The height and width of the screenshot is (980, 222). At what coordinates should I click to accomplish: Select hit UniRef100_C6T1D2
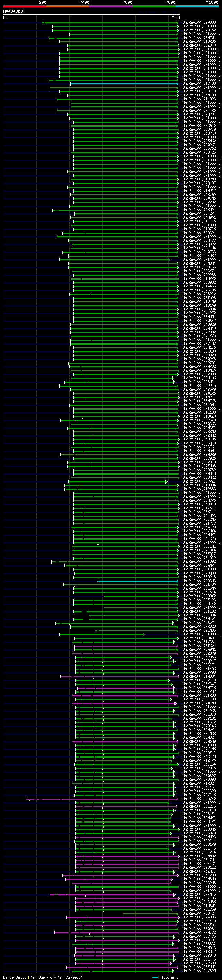(199, 612)
